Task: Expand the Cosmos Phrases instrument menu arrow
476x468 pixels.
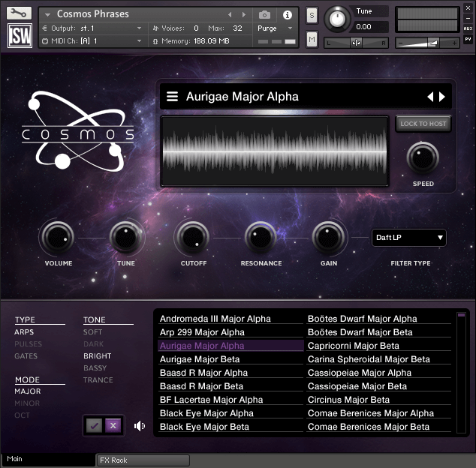Action: (x=47, y=14)
